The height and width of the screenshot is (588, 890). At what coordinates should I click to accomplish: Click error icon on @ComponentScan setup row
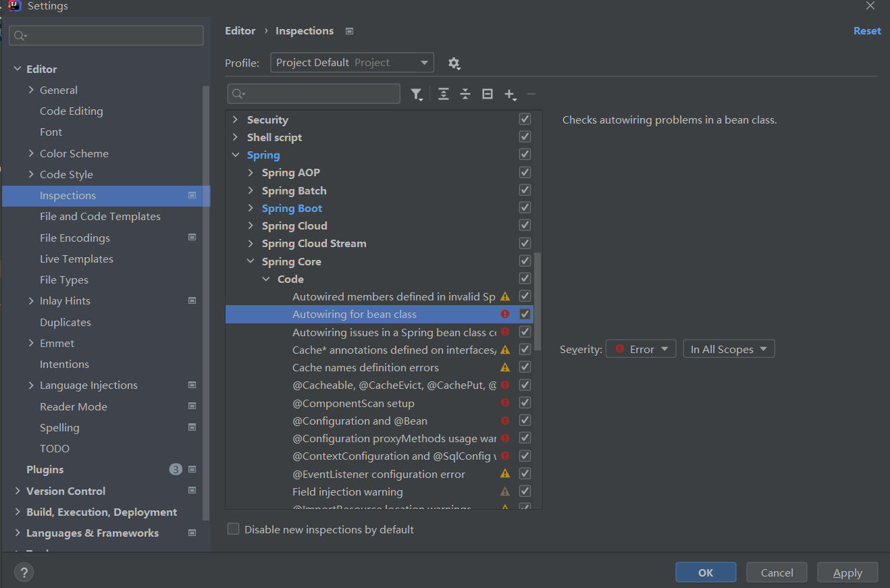coord(505,403)
